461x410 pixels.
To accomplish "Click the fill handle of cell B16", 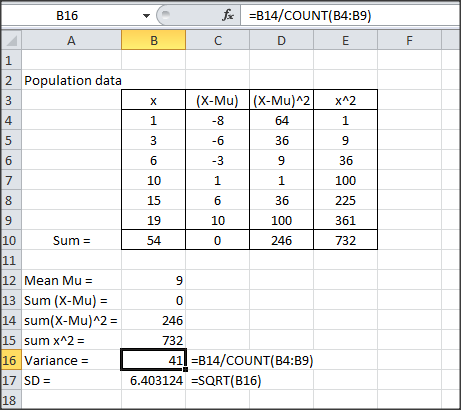I will click(x=185, y=369).
